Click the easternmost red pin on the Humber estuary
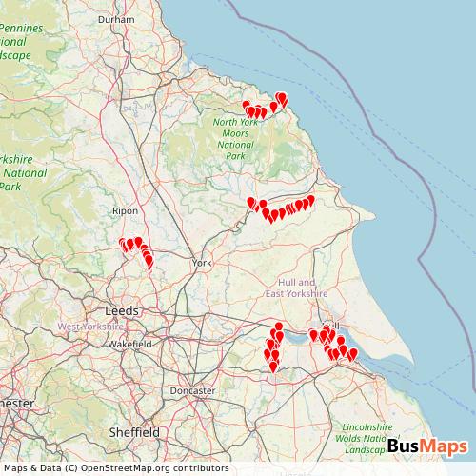476x476 pixels. 353,354
